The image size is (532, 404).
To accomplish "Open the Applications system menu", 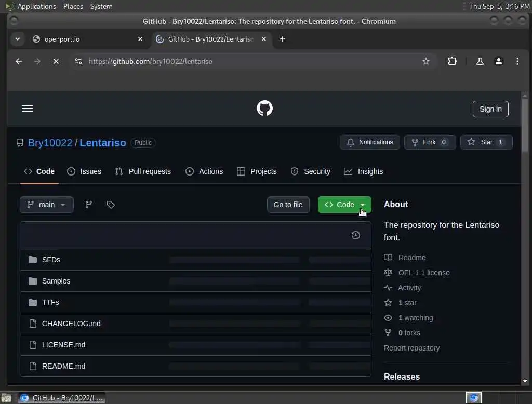I will [37, 6].
